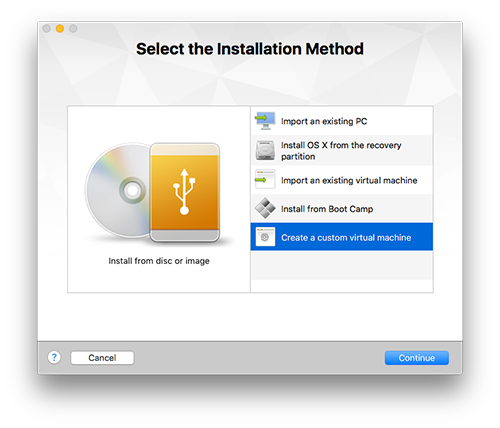This screenshot has height=428, width=500.
Task: Click the Cancel button
Action: [x=102, y=358]
